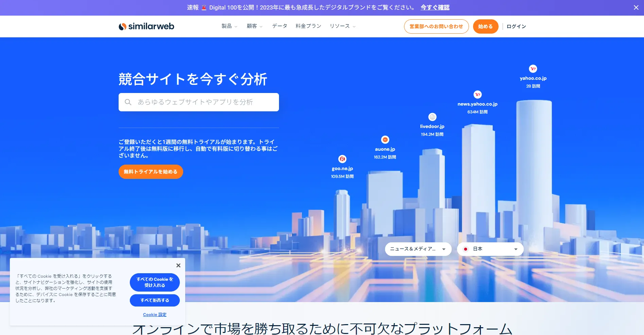644x335 pixels.
Task: Click the 162.2M 訪問 visits value
Action: pos(385,157)
